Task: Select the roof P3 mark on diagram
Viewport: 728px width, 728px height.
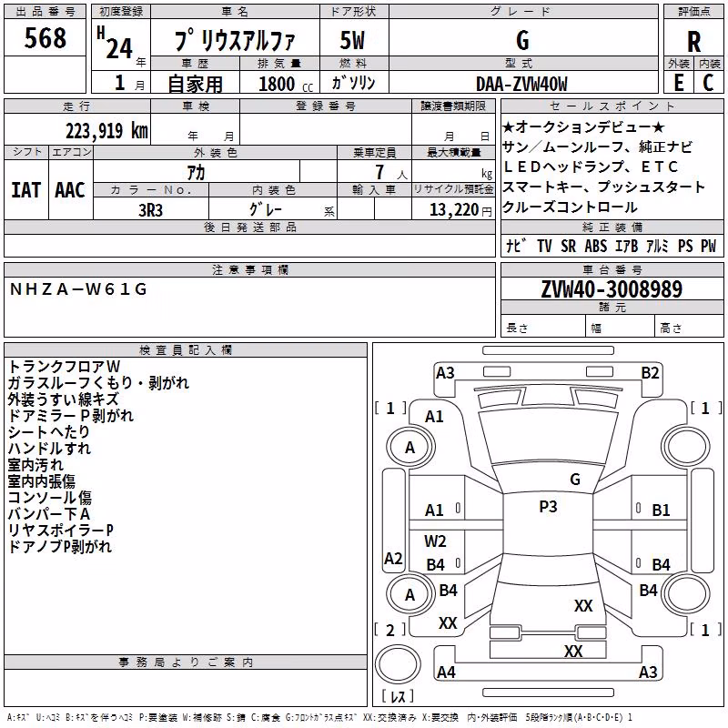Action: 548,507
